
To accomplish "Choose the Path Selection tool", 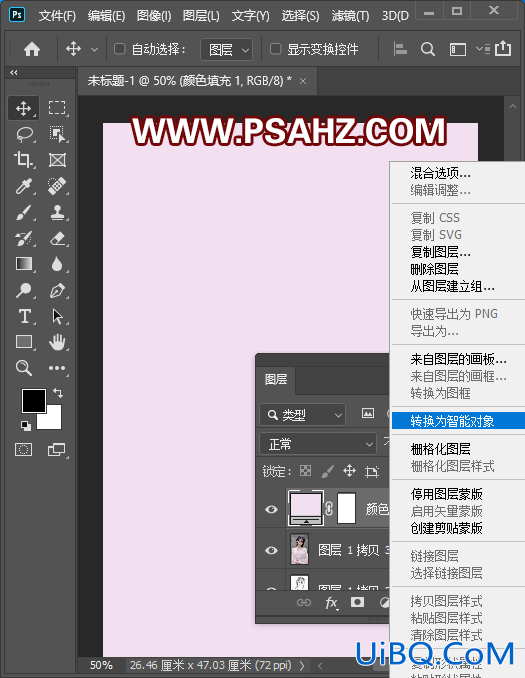I will (x=57, y=316).
